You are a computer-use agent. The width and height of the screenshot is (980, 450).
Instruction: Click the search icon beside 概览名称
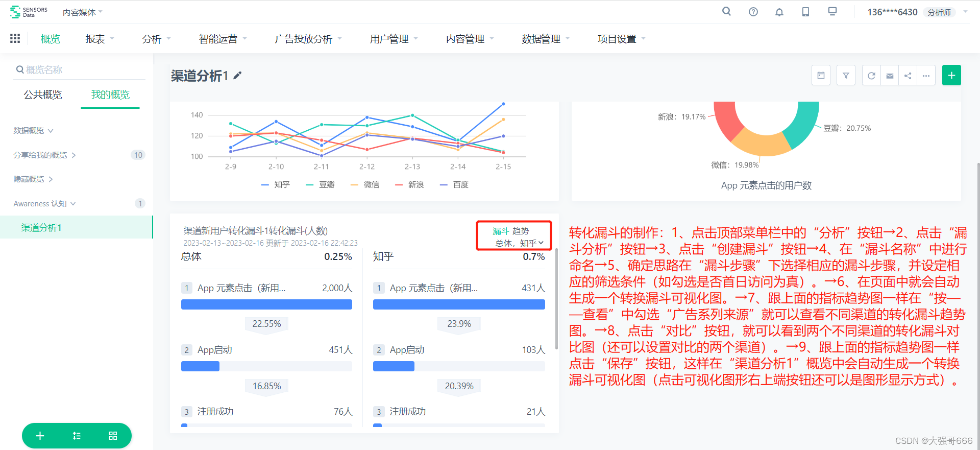tap(20, 69)
